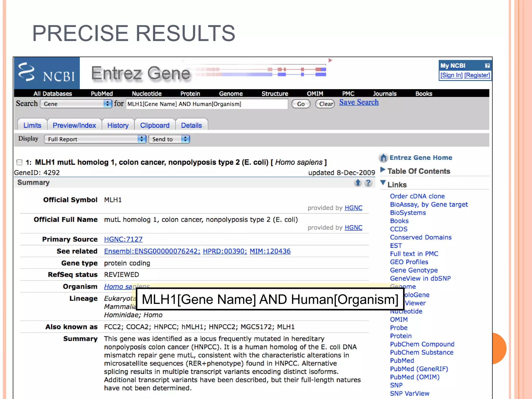532x399 pixels.
Task: Select PMC in the database bar
Action: [348, 94]
